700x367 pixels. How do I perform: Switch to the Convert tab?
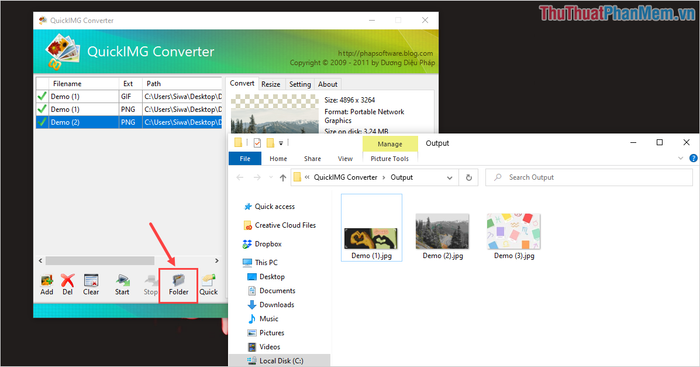(x=242, y=83)
